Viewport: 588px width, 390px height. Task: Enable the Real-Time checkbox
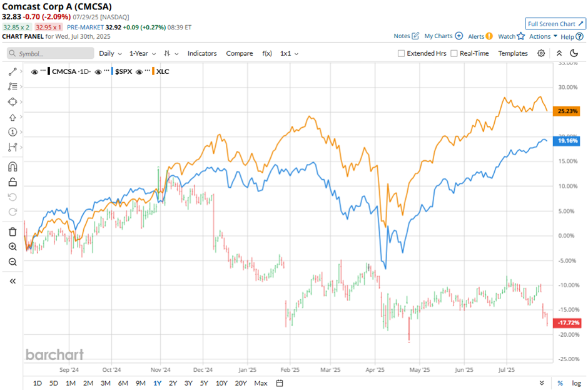coord(454,53)
